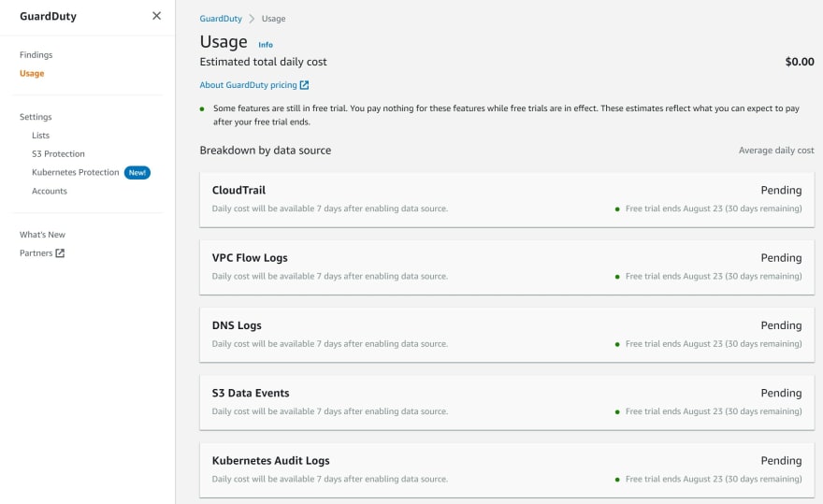Click the Estimated total daily cost label

[263, 62]
